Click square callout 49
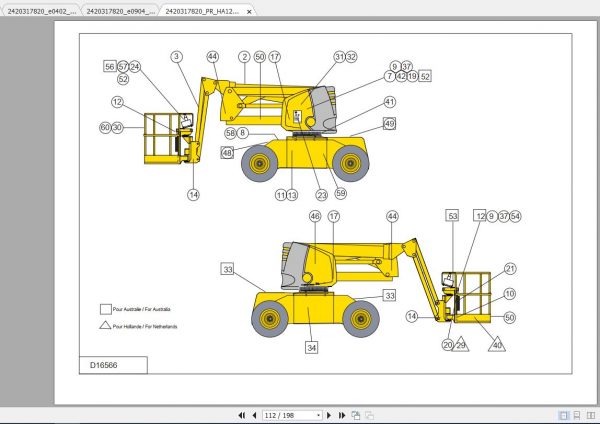The image size is (600, 424). (x=390, y=124)
